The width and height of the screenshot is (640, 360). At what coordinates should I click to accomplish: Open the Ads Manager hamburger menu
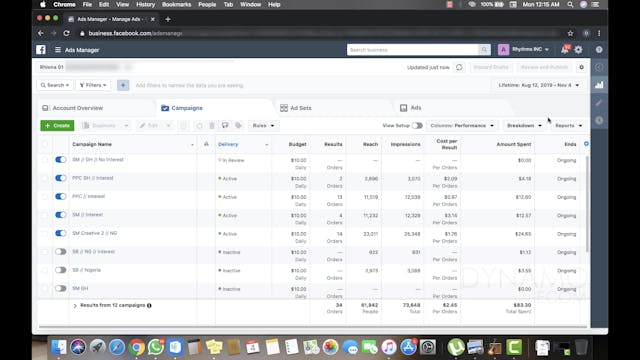coord(58,50)
